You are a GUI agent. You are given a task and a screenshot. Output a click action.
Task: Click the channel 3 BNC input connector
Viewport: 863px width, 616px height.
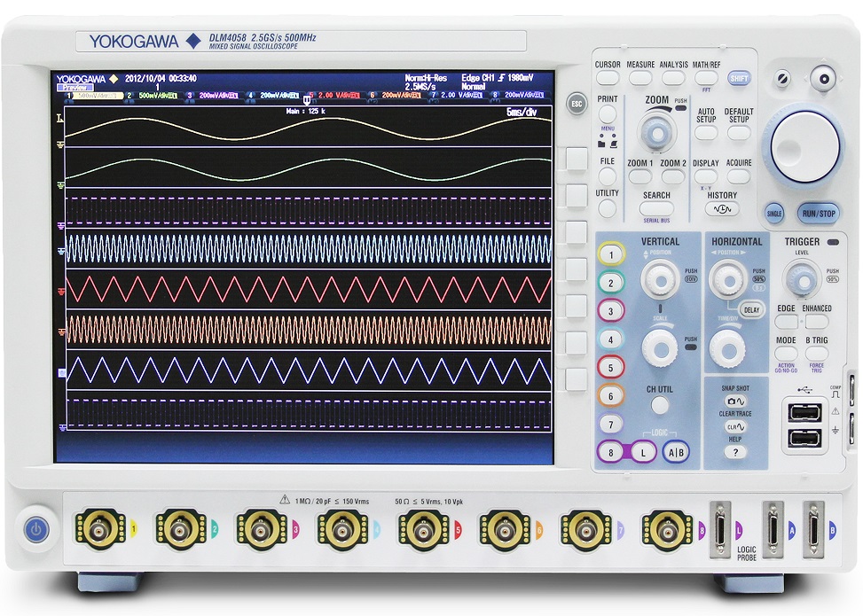coord(262,530)
